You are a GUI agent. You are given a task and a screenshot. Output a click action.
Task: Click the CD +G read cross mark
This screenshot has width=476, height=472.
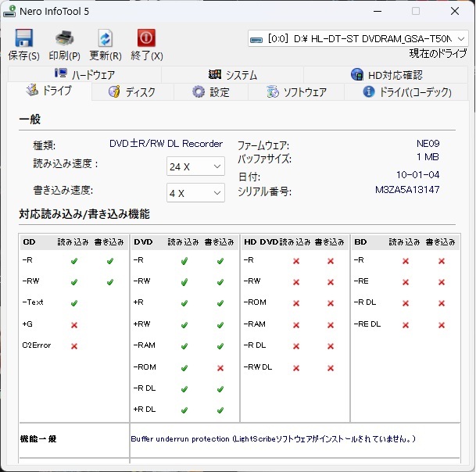coord(74,325)
